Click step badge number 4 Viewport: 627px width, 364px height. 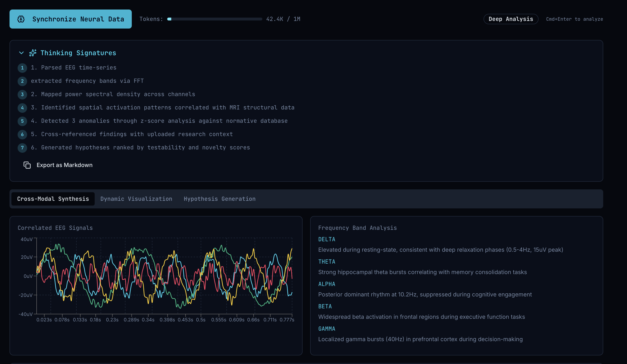point(22,108)
